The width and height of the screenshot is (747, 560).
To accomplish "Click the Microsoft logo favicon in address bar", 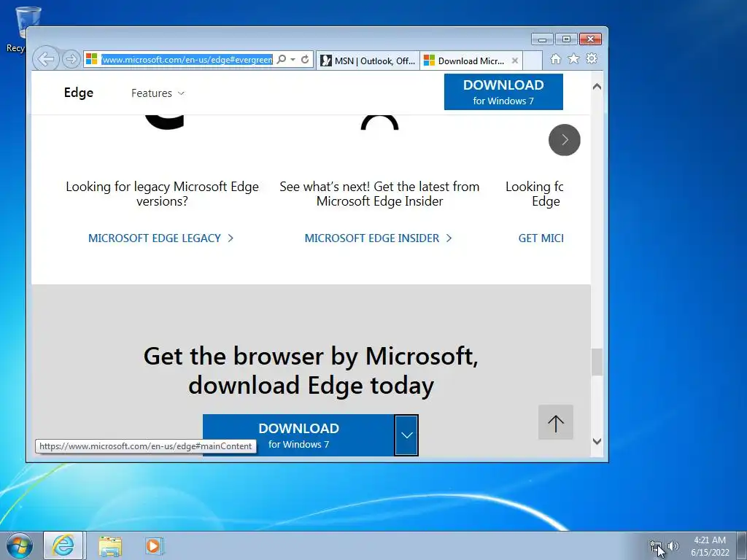I will [x=91, y=60].
